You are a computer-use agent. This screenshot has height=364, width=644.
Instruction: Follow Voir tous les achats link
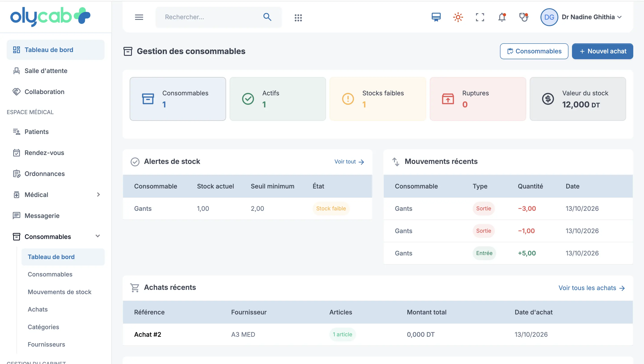(x=592, y=288)
